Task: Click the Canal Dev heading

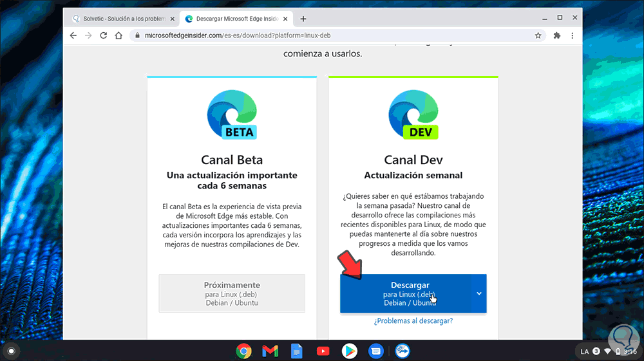Action: (413, 160)
